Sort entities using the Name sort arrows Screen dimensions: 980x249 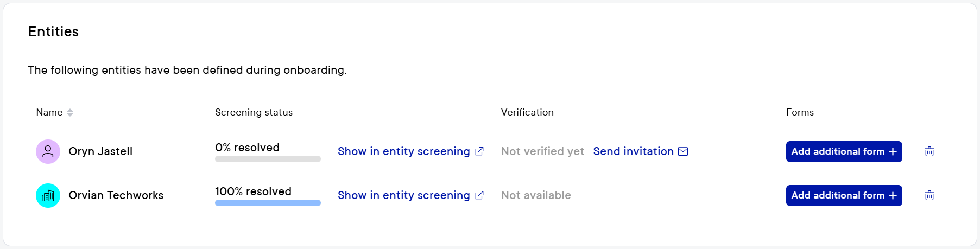[x=70, y=112]
